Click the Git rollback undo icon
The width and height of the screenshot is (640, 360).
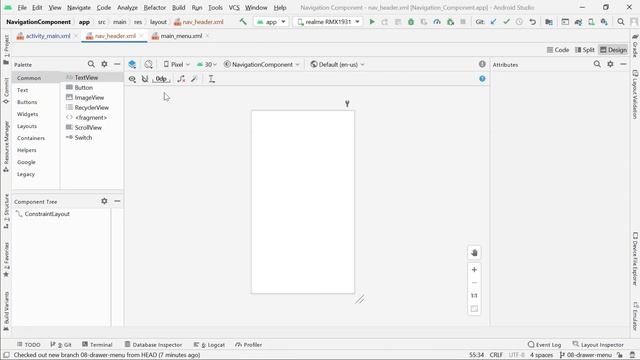(533, 22)
